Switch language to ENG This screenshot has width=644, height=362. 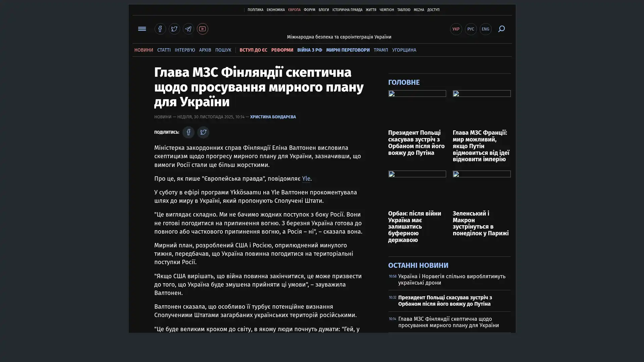pos(485,29)
